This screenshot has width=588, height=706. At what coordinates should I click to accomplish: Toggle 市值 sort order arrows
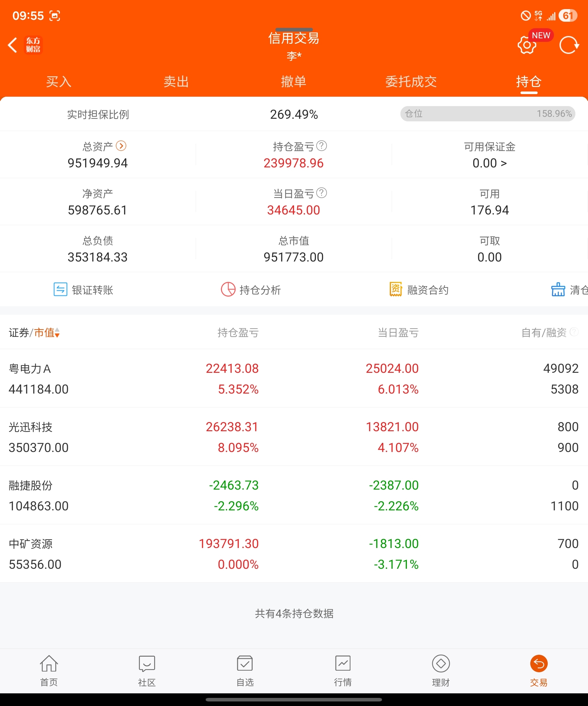(x=57, y=333)
